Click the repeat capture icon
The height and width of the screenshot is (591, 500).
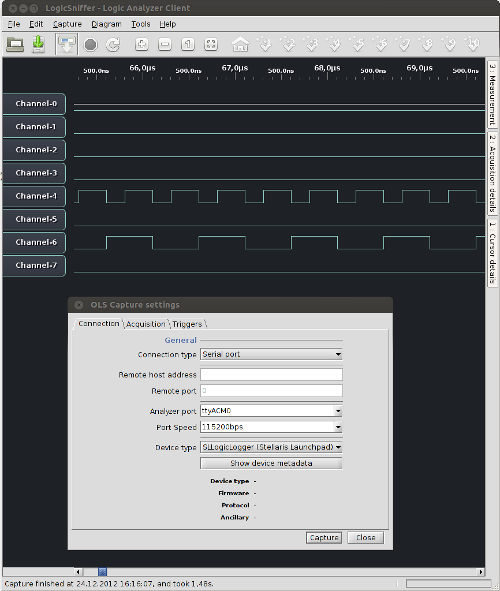pyautogui.click(x=113, y=44)
